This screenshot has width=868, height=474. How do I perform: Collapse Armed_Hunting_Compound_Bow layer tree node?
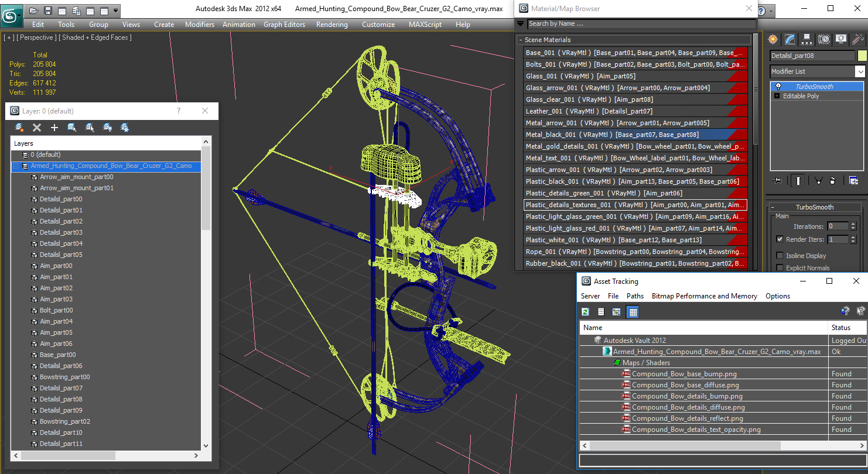point(15,166)
